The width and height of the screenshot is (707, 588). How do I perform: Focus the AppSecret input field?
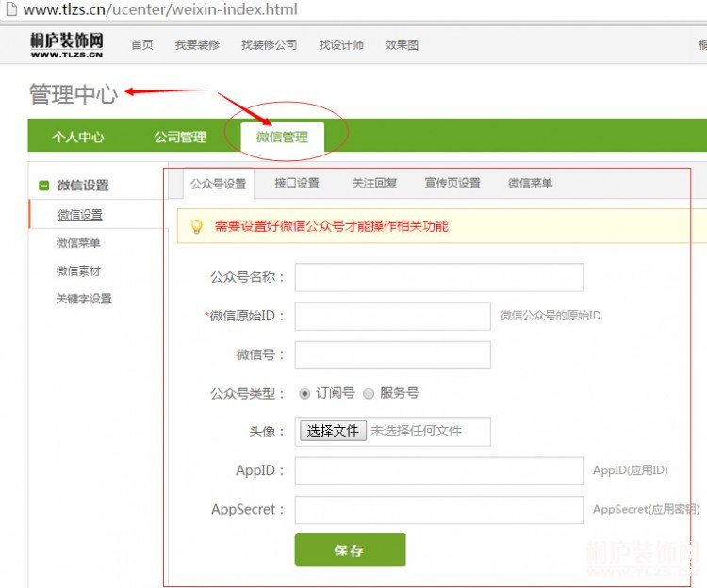click(x=438, y=510)
